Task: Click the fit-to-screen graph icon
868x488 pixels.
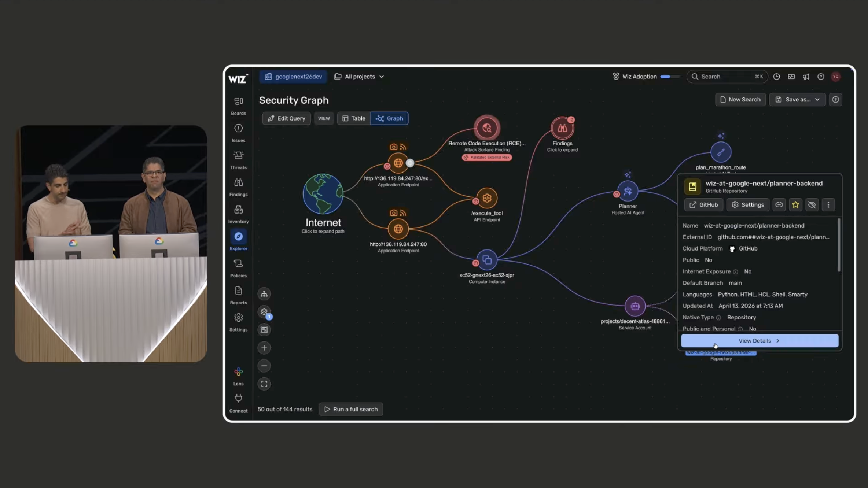Action: [x=264, y=384]
